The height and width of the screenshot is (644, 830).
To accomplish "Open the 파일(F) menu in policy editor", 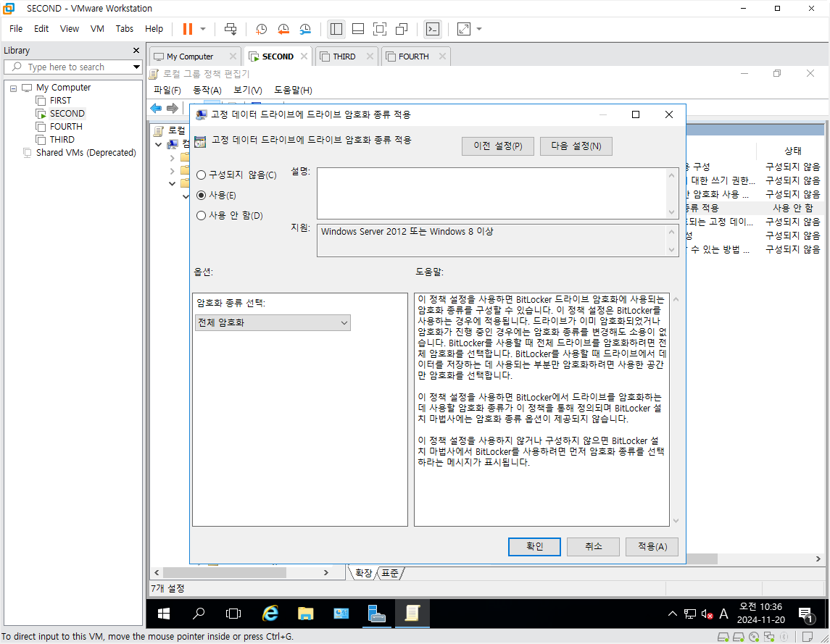I will [167, 91].
